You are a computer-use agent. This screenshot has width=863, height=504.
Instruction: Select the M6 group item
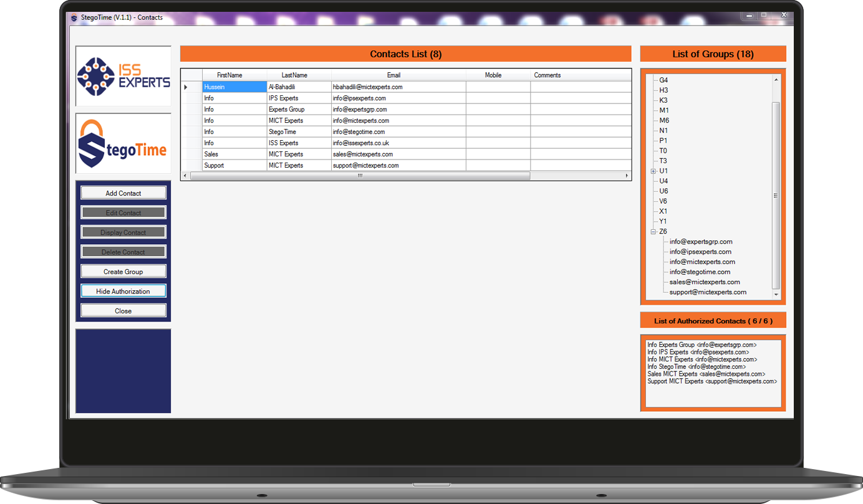point(664,121)
